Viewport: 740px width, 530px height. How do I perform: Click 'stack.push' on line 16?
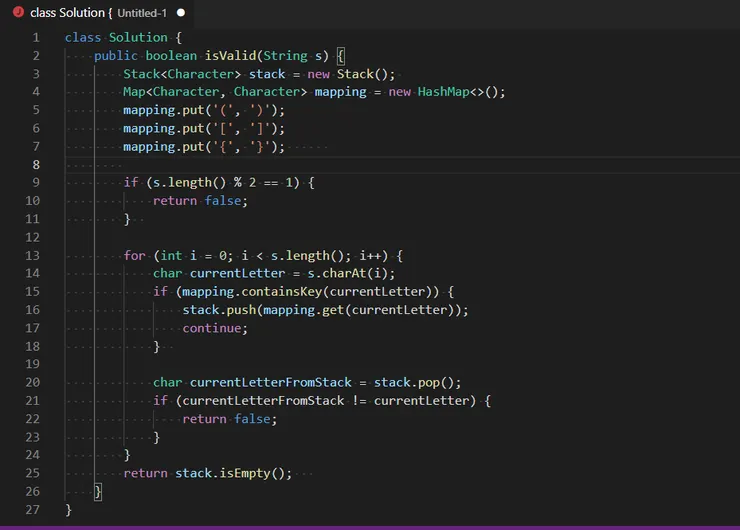pos(219,310)
